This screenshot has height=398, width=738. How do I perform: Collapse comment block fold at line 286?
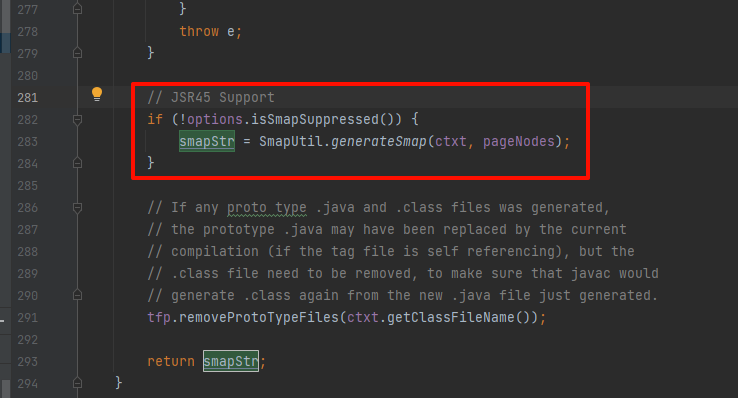78,207
